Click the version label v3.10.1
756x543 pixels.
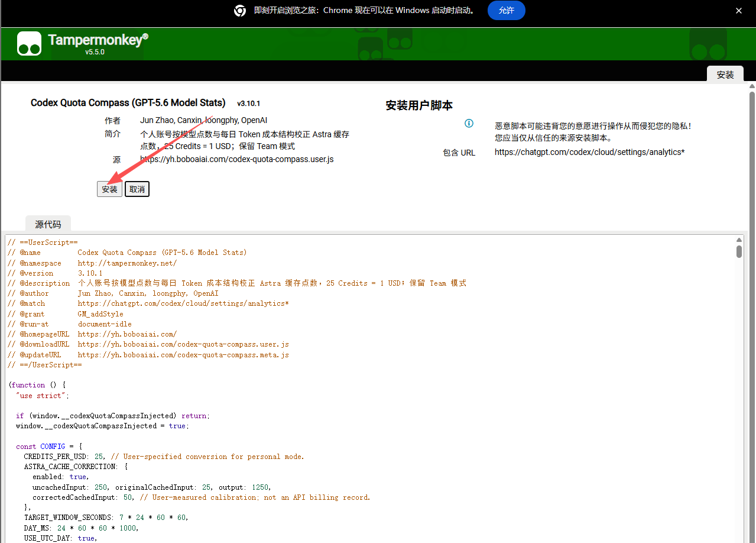249,104
